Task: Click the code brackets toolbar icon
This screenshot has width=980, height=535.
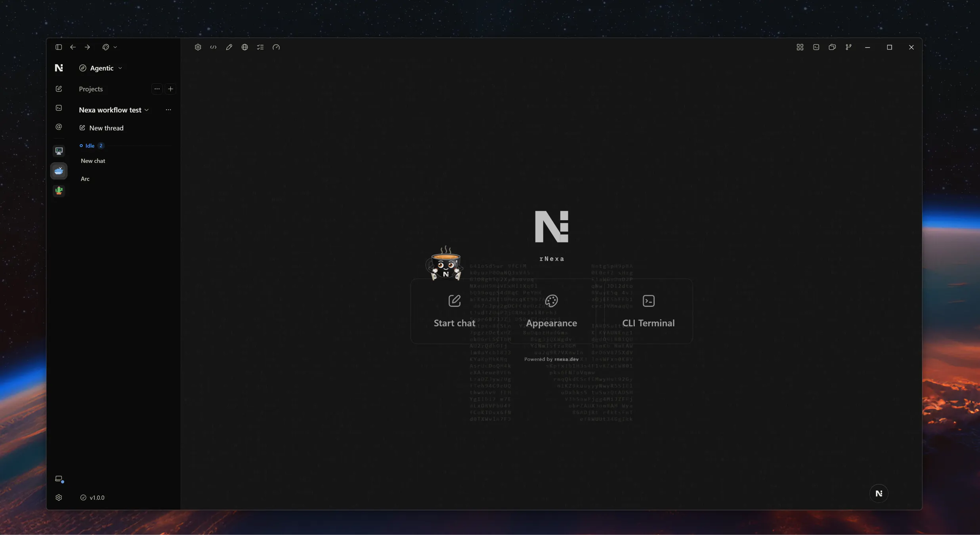Action: 213,47
